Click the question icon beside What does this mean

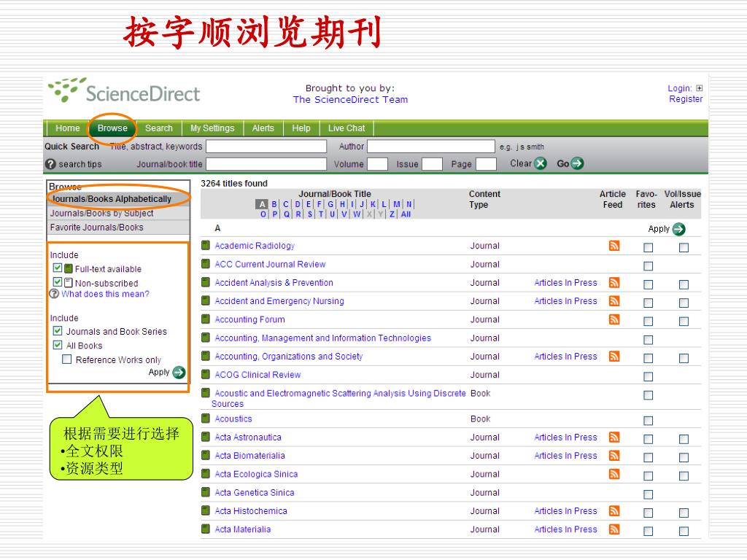pos(54,294)
